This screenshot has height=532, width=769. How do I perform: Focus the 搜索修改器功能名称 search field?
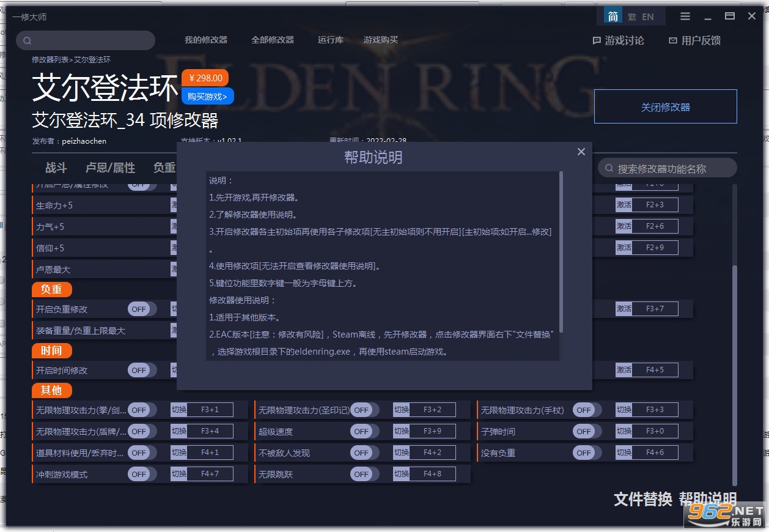click(668, 168)
